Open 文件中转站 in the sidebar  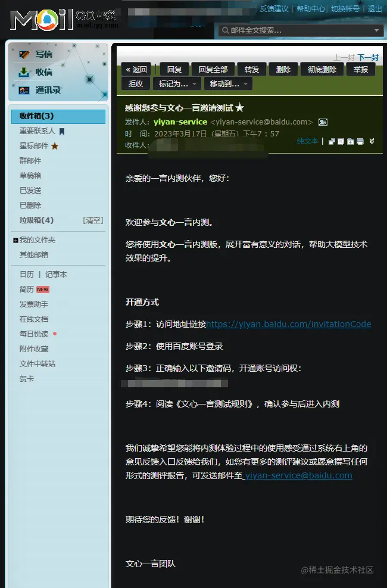37,364
